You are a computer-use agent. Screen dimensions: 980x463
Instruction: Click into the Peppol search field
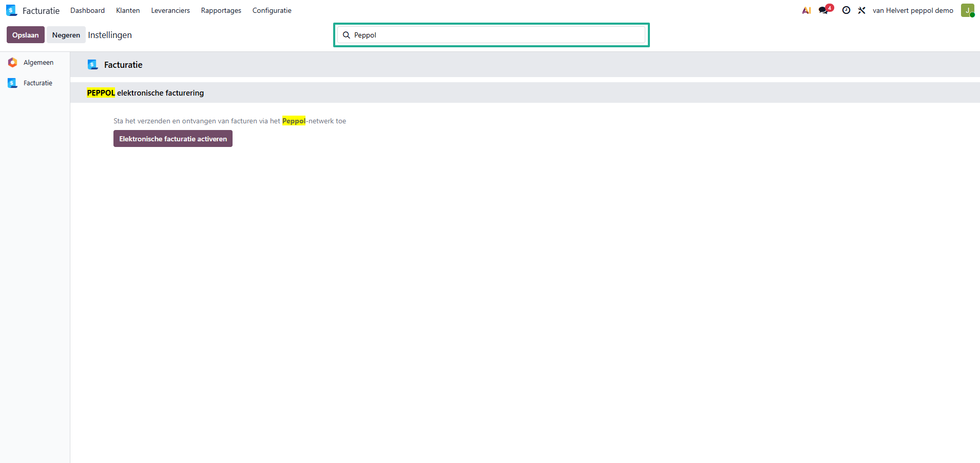(493, 35)
